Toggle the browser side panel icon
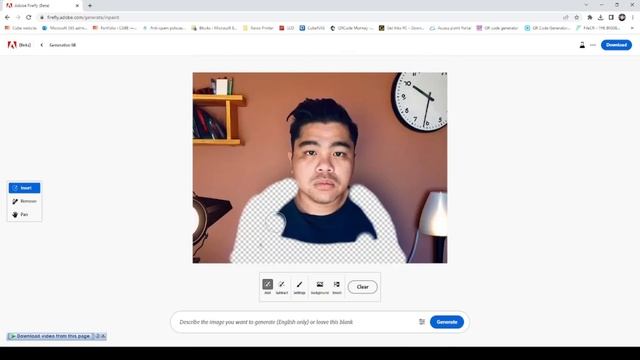Image resolution: width=640 pixels, height=360 pixels. click(x=611, y=17)
